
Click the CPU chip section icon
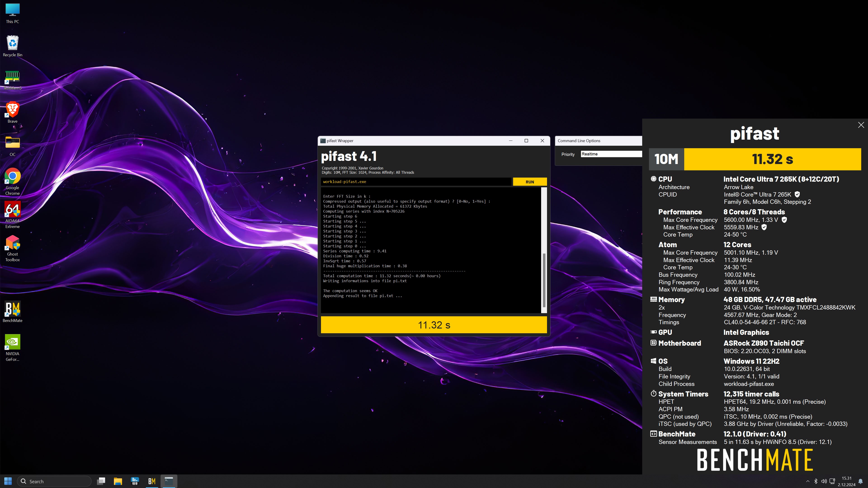tap(653, 179)
